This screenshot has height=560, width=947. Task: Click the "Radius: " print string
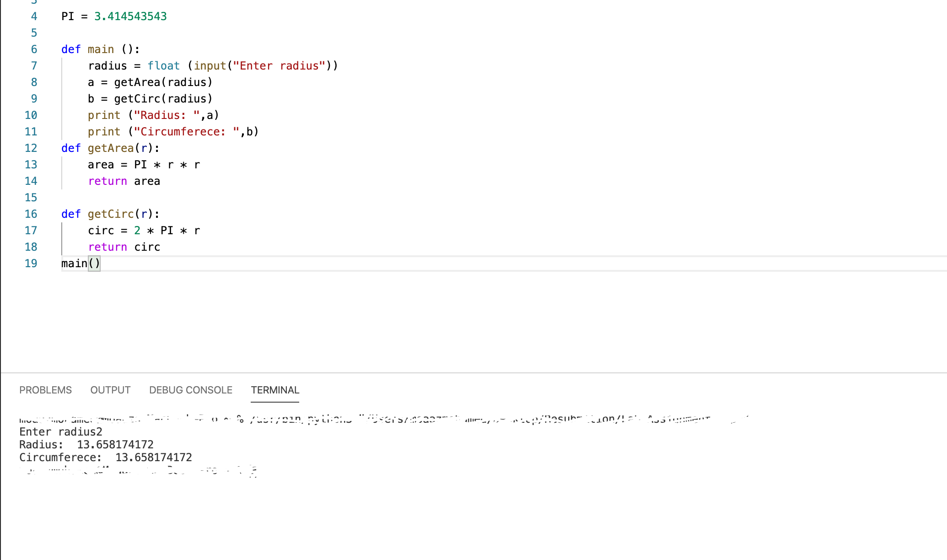click(167, 115)
